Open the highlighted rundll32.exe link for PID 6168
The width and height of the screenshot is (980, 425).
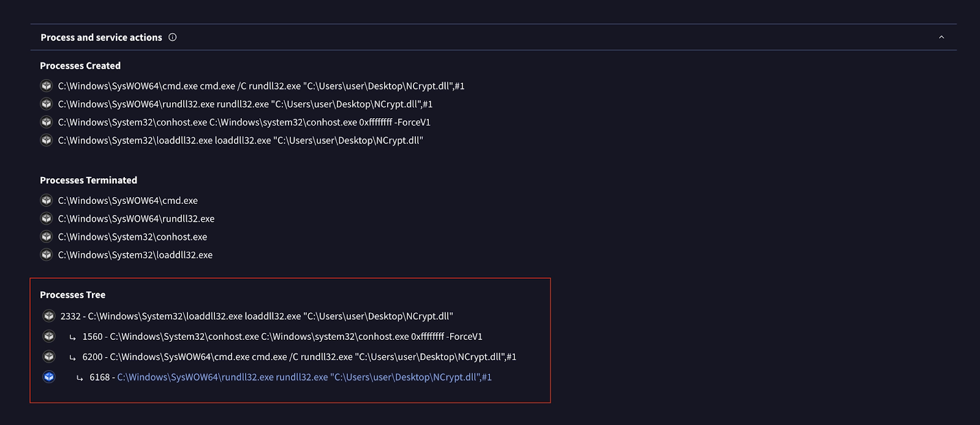click(x=304, y=377)
